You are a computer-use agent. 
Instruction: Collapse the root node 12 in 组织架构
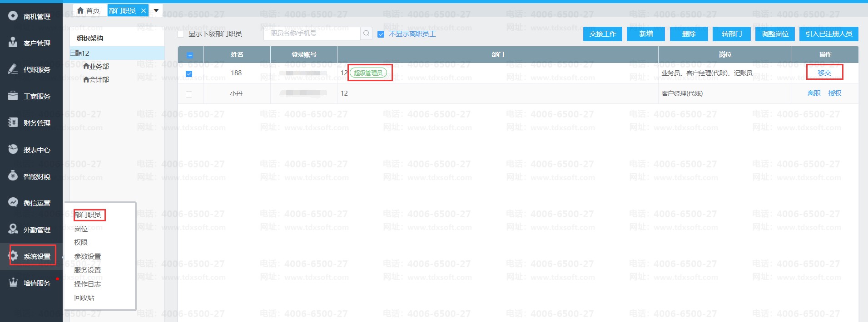(73, 53)
